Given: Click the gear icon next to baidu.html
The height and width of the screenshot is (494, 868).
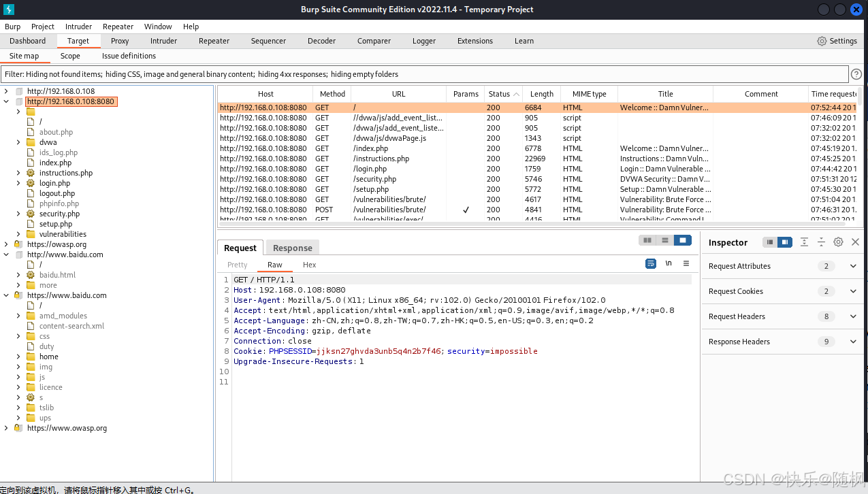Looking at the screenshot, I should pyautogui.click(x=31, y=275).
